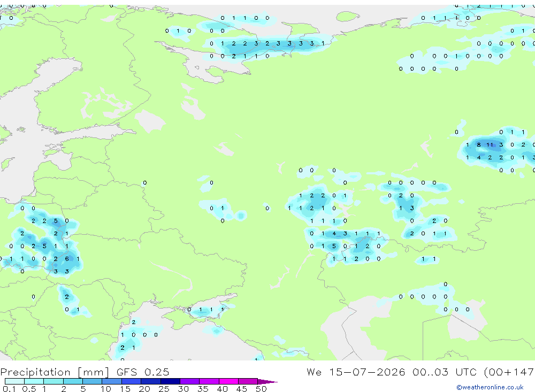535x392 pixels.
Task: Select the magenta 40–45 mm legend swatch
Action: coord(228,381)
